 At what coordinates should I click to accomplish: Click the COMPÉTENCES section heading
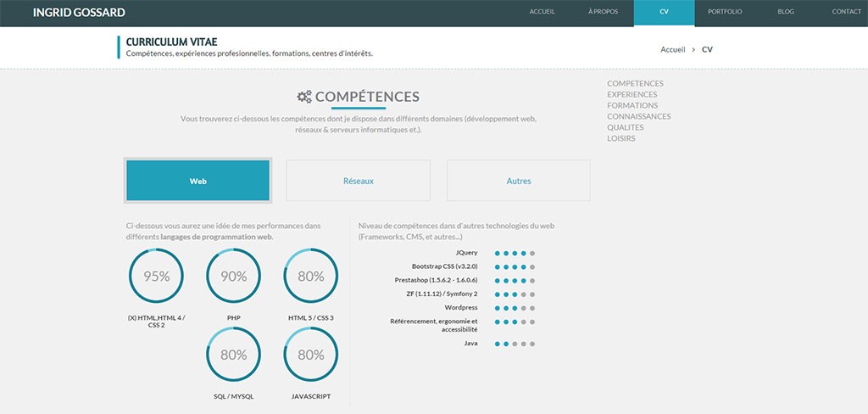pyautogui.click(x=368, y=97)
